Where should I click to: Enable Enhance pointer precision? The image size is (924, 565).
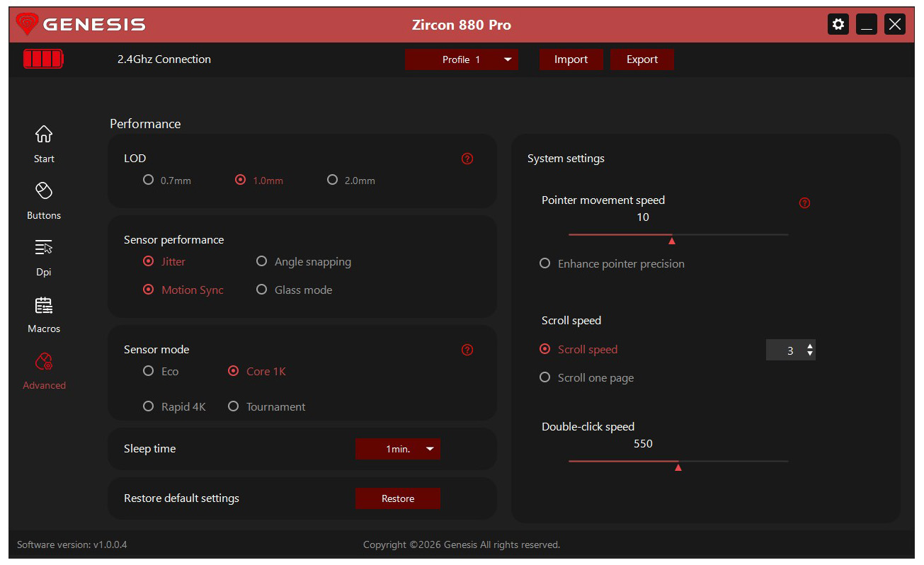pos(612,264)
